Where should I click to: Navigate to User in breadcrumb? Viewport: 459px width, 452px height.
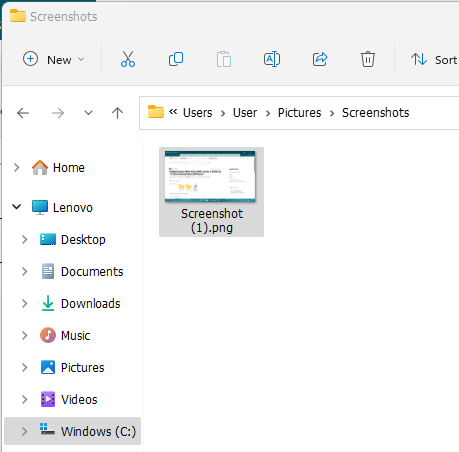(245, 113)
